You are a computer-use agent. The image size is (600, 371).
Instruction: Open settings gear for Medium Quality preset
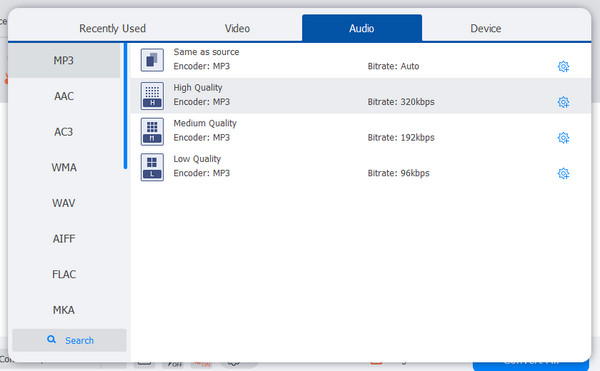(x=563, y=138)
